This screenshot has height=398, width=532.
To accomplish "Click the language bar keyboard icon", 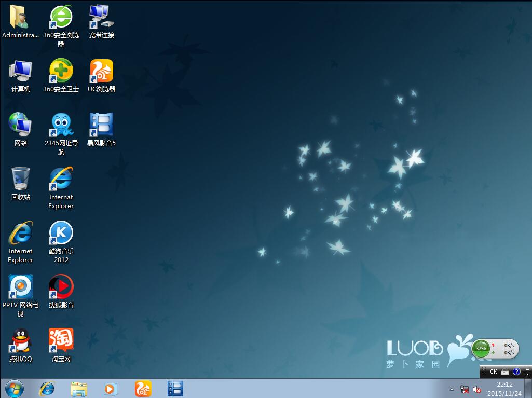I will click(505, 372).
